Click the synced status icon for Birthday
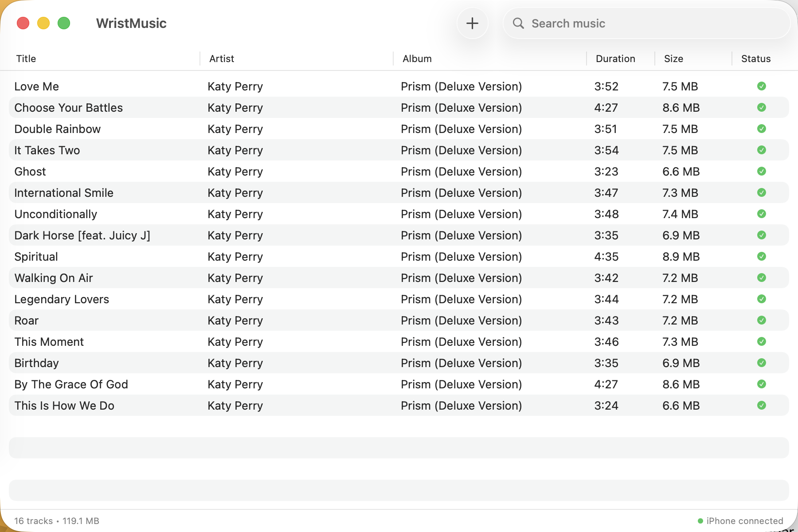798x532 pixels. pos(761,363)
